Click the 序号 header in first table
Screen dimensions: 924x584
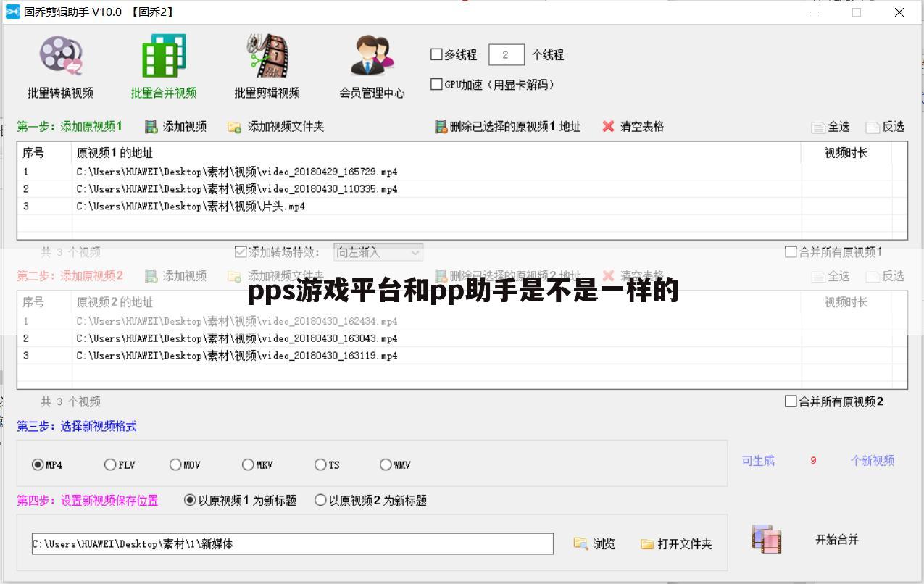point(33,153)
